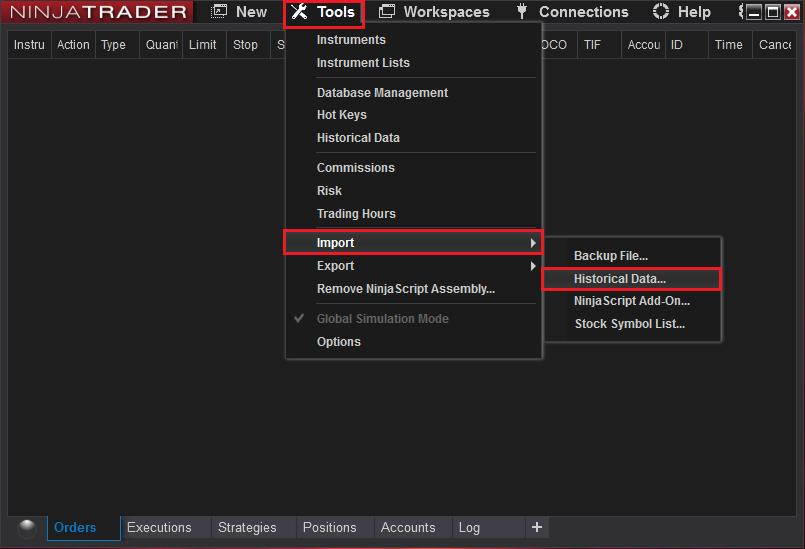Click the Connections plug icon
The width and height of the screenshot is (805, 549).
pos(522,11)
